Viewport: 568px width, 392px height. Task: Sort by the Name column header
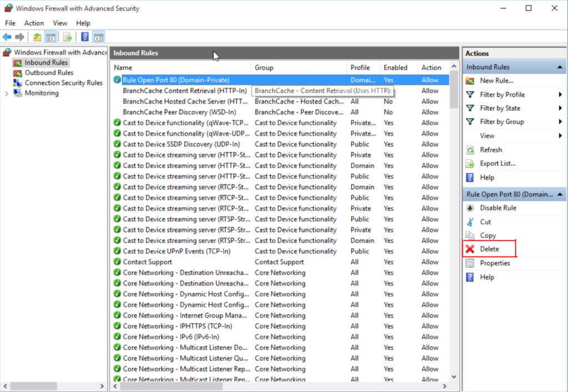coord(181,68)
